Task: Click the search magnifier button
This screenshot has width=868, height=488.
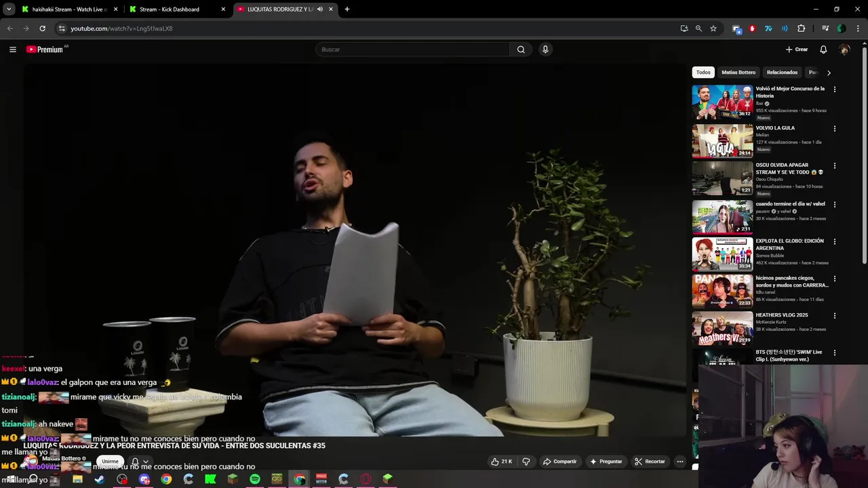Action: click(x=521, y=49)
